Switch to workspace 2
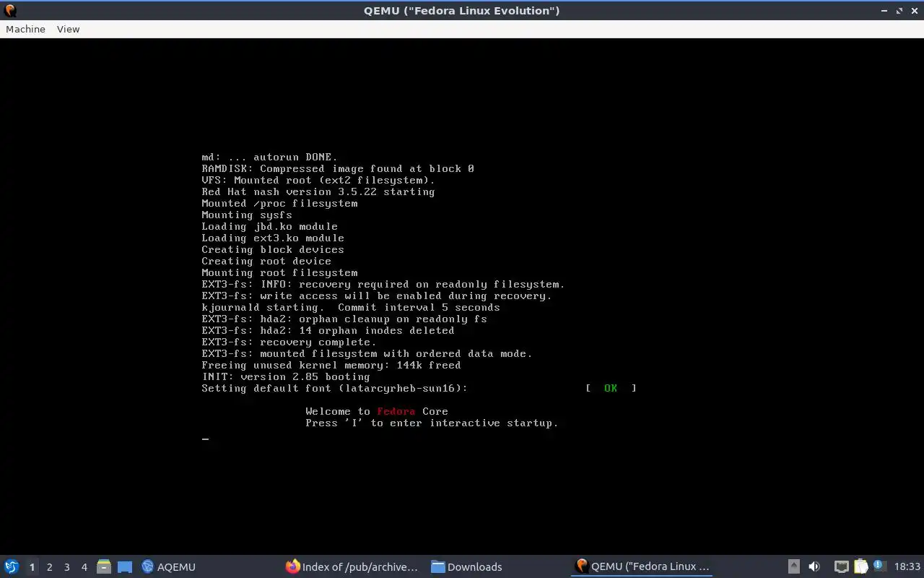This screenshot has height=578, width=924. pos(49,567)
